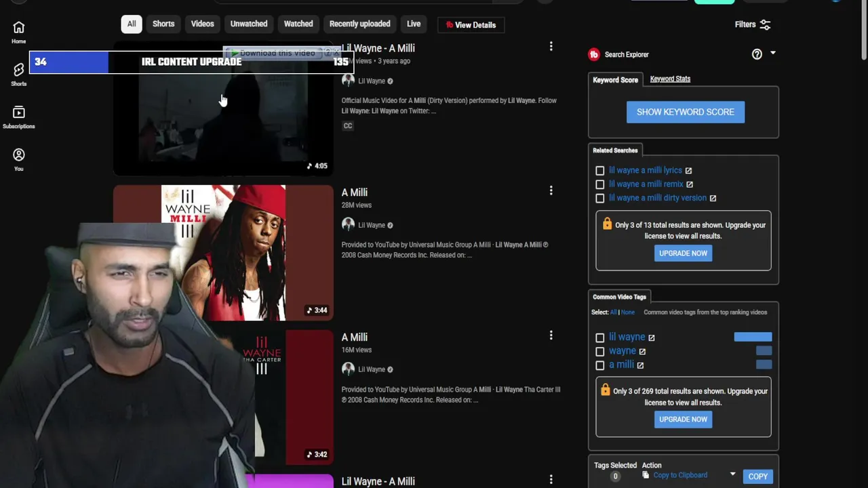The height and width of the screenshot is (488, 868).
Task: Select None common video tags link
Action: 628,312
